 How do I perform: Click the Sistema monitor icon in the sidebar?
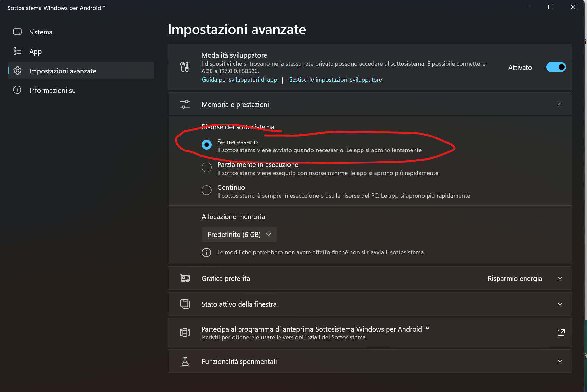pos(18,32)
